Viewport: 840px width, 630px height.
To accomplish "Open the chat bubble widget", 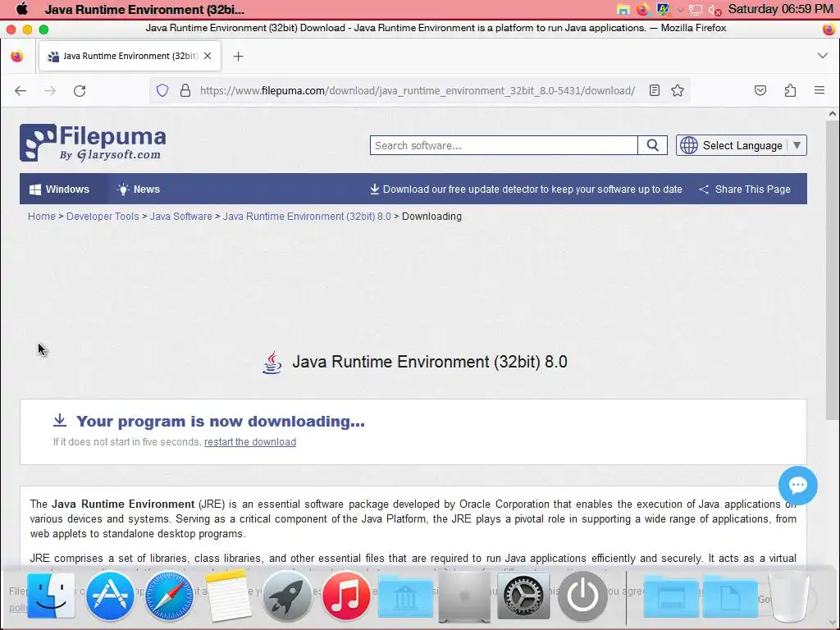I will point(797,486).
